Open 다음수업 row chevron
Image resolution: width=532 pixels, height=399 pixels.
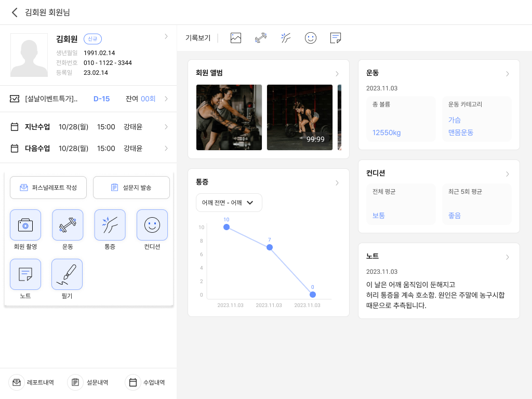click(x=166, y=148)
